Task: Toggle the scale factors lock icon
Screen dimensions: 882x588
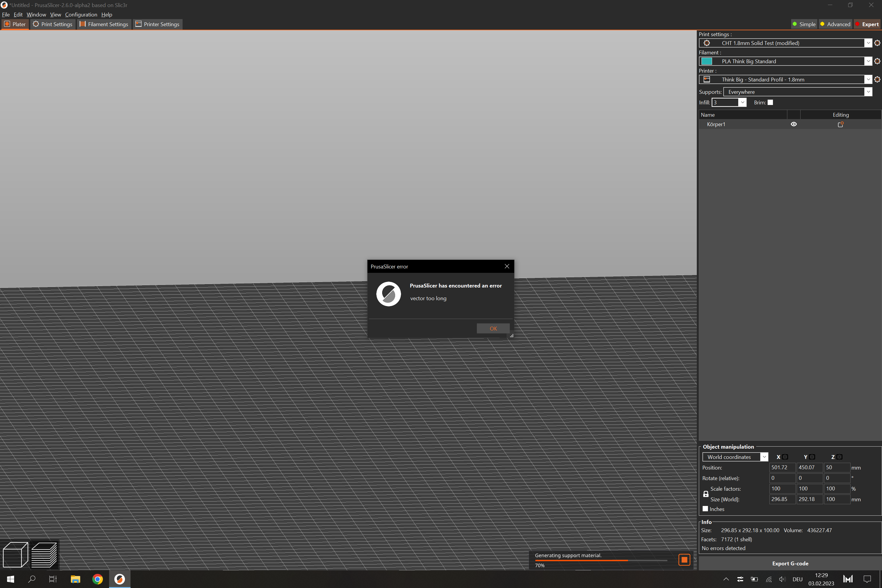Action: [705, 494]
